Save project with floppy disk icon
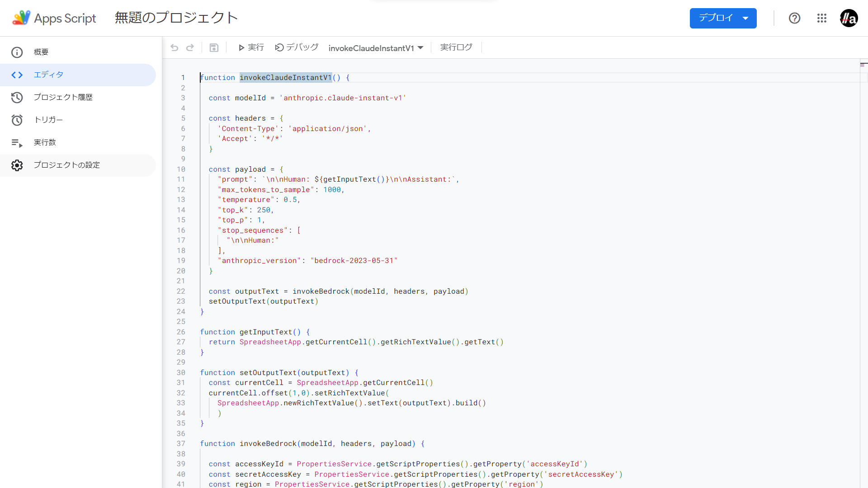Image resolution: width=868 pixels, height=488 pixels. pyautogui.click(x=214, y=47)
